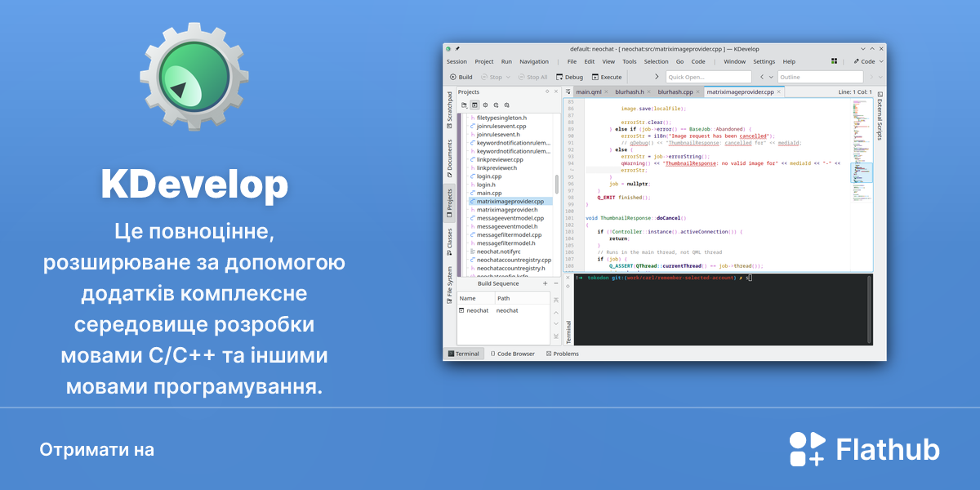Screen dimensions: 980x490
Task: Click the code minimap highlighted viewport
Action: pos(861,172)
